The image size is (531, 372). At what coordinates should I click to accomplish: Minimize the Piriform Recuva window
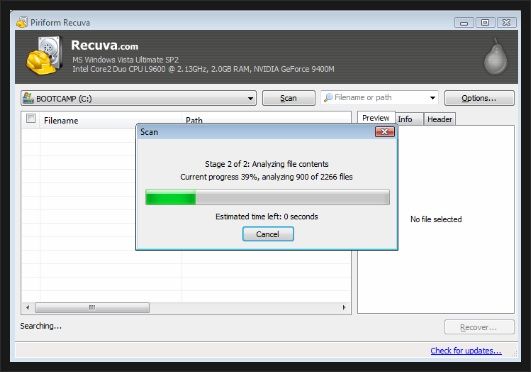coord(464,23)
